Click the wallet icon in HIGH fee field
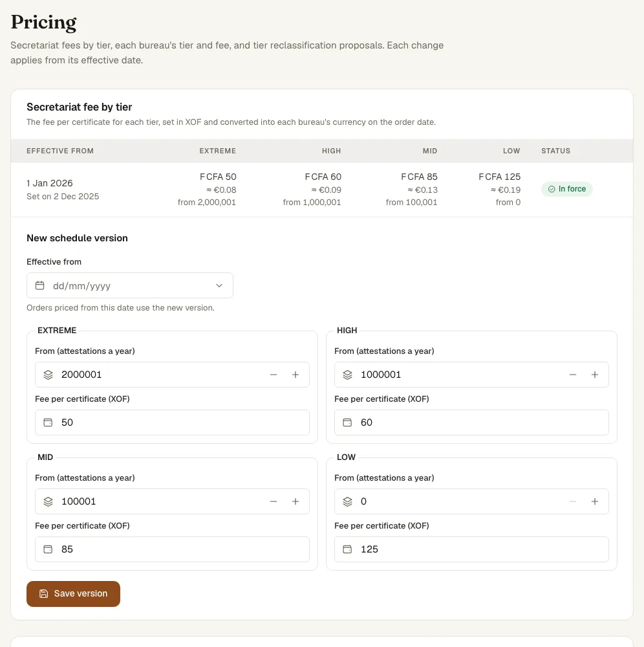644x647 pixels. point(348,422)
